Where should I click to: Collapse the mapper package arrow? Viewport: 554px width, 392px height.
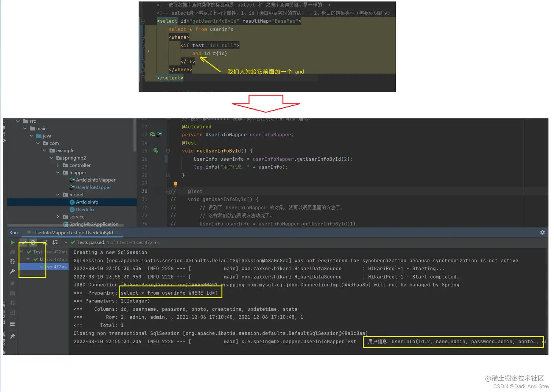[x=58, y=173]
